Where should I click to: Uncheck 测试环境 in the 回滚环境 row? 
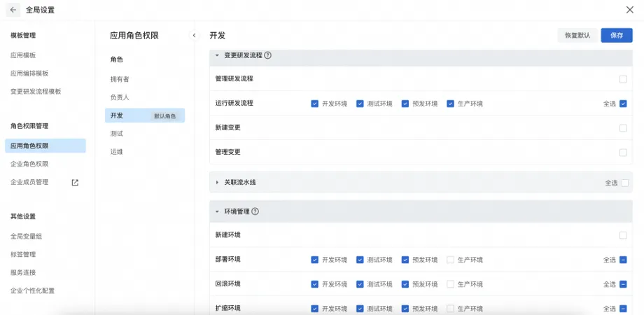(360, 283)
